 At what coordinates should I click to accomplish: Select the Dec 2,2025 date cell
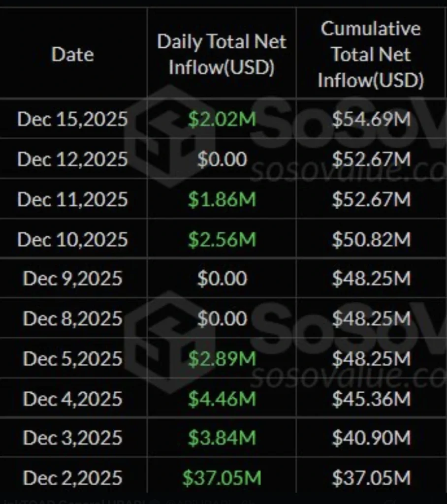(x=72, y=478)
